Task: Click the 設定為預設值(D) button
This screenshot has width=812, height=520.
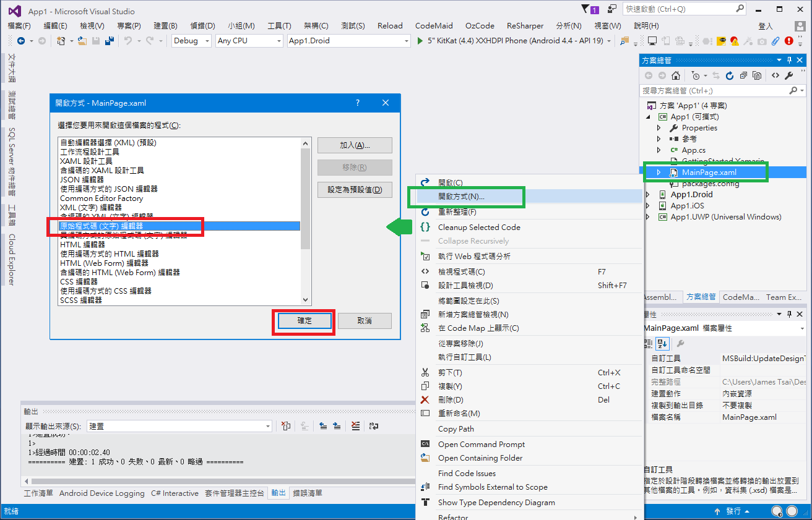Action: (355, 190)
